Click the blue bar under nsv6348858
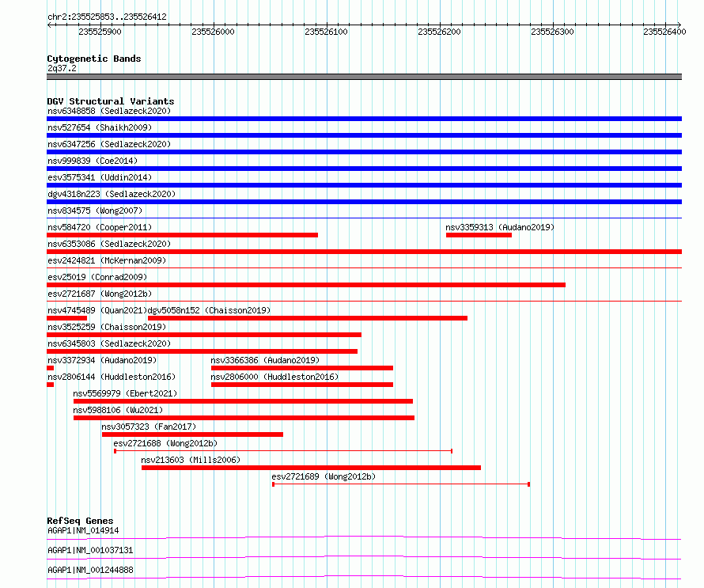 [x=364, y=119]
